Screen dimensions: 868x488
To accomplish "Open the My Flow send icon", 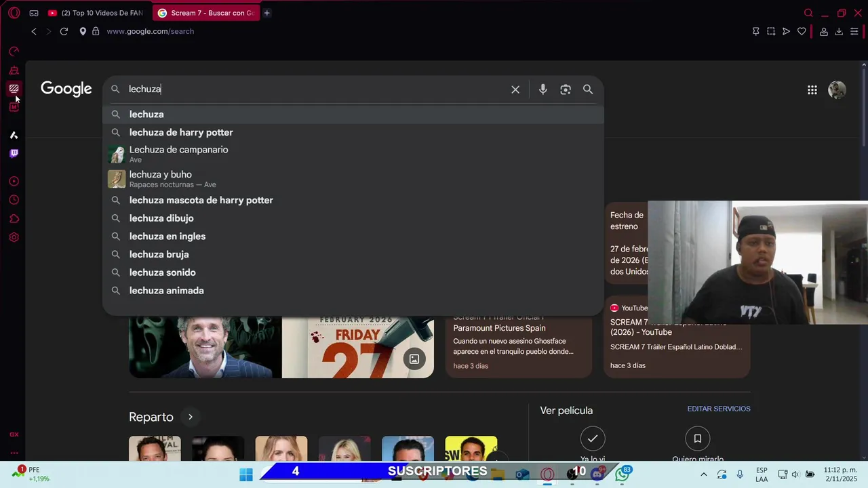I will point(786,31).
